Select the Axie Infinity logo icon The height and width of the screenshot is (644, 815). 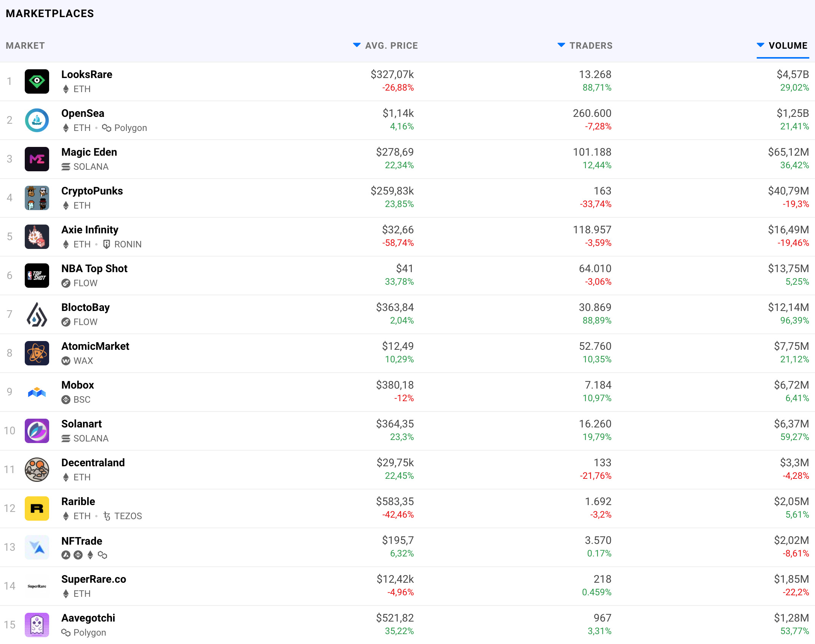[37, 237]
